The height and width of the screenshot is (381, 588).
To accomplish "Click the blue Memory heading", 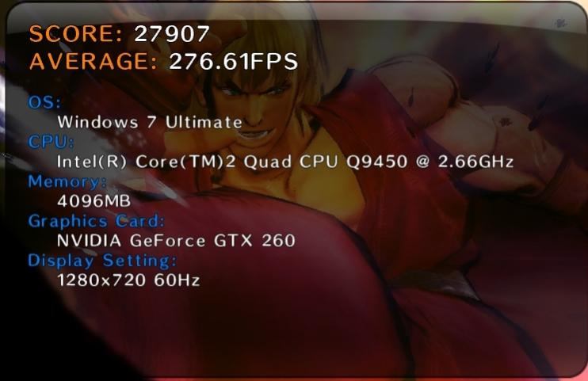I will pyautogui.click(x=67, y=181).
